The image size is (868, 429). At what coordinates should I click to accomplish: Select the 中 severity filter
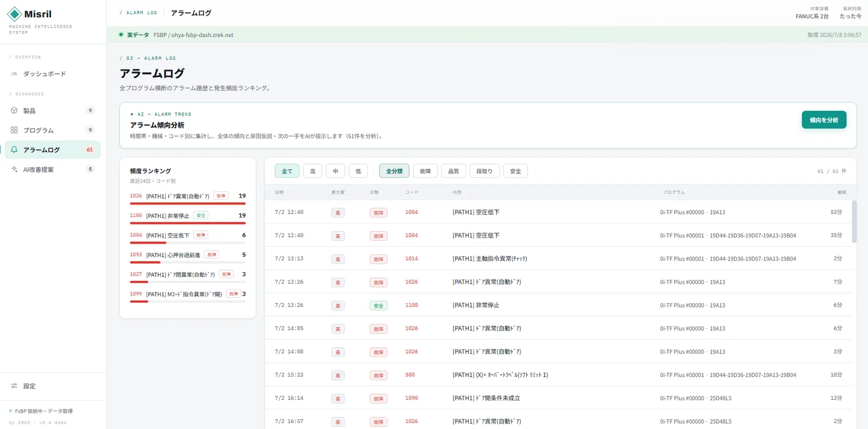pyautogui.click(x=335, y=171)
